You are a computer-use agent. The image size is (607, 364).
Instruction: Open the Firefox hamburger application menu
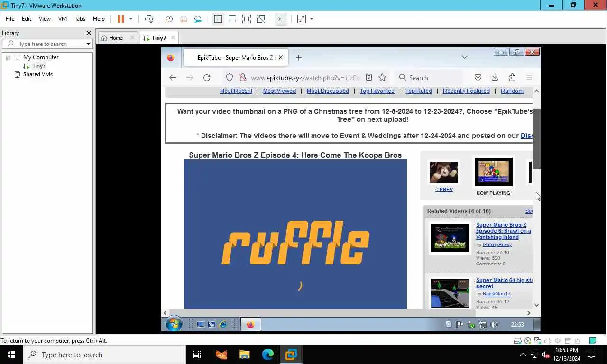pyautogui.click(x=529, y=78)
